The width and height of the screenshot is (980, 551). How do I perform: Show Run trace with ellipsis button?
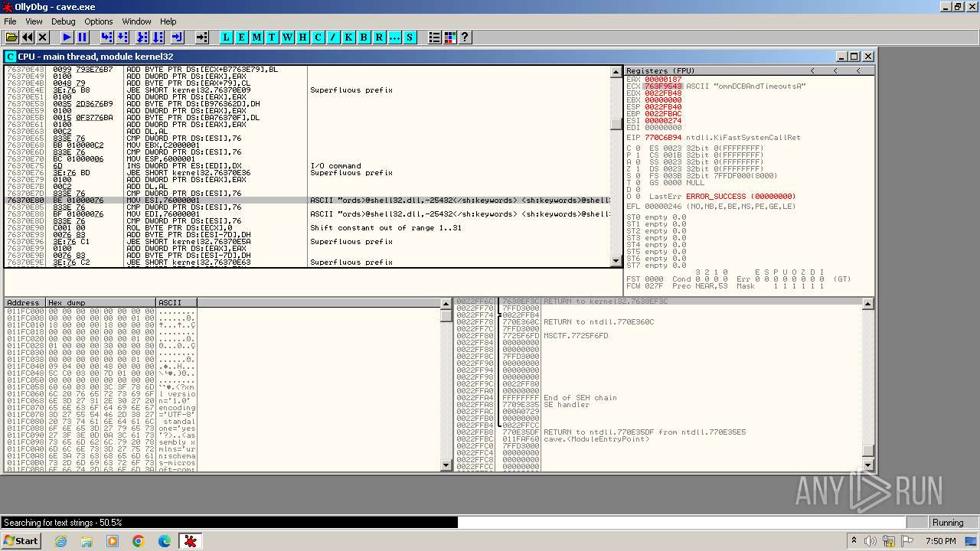395,37
